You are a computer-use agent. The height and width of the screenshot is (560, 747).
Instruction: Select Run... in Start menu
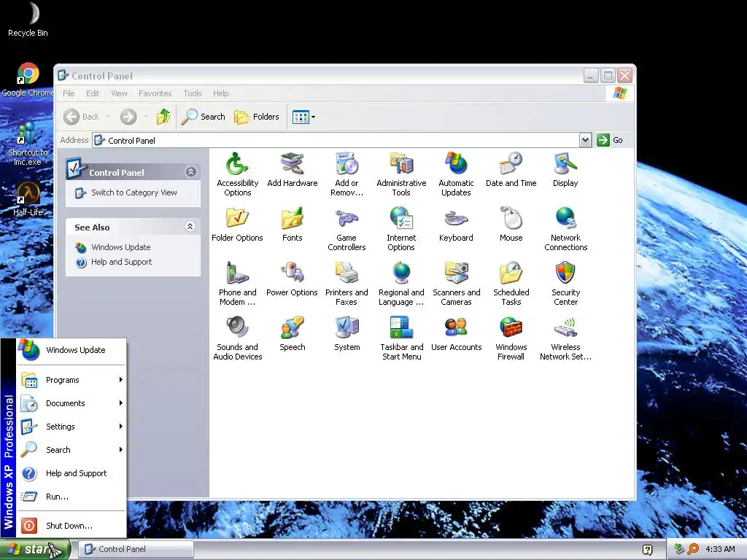tap(71, 497)
